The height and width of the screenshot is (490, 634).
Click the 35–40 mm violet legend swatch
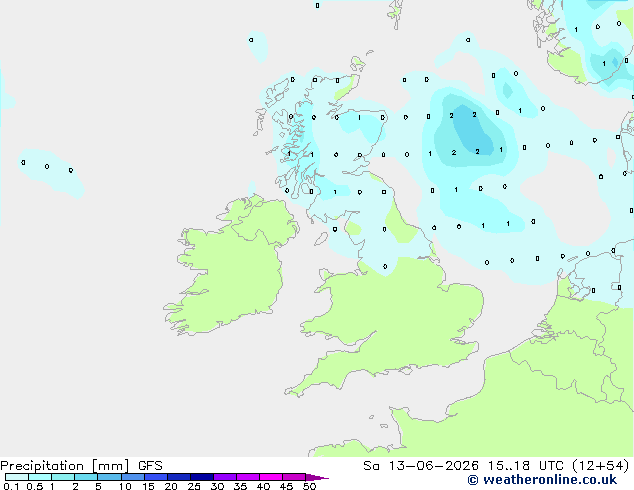pos(248,477)
